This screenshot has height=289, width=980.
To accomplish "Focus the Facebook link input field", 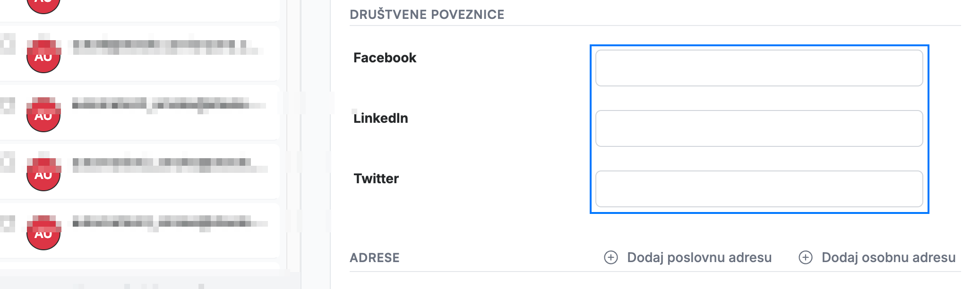I will [759, 68].
